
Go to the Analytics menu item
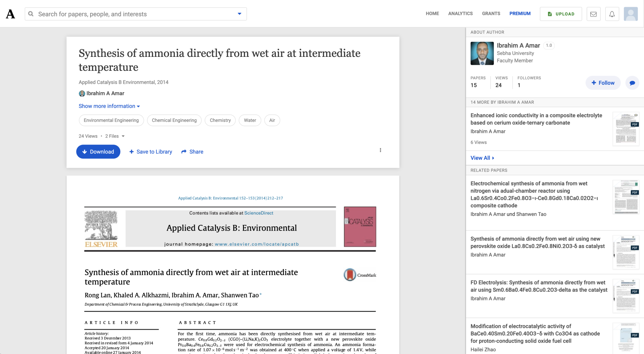pyautogui.click(x=460, y=14)
